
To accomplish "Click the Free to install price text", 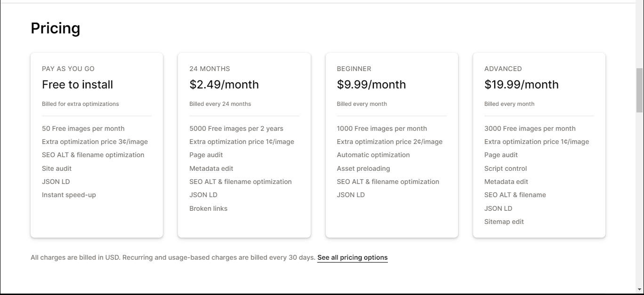I will coord(78,85).
